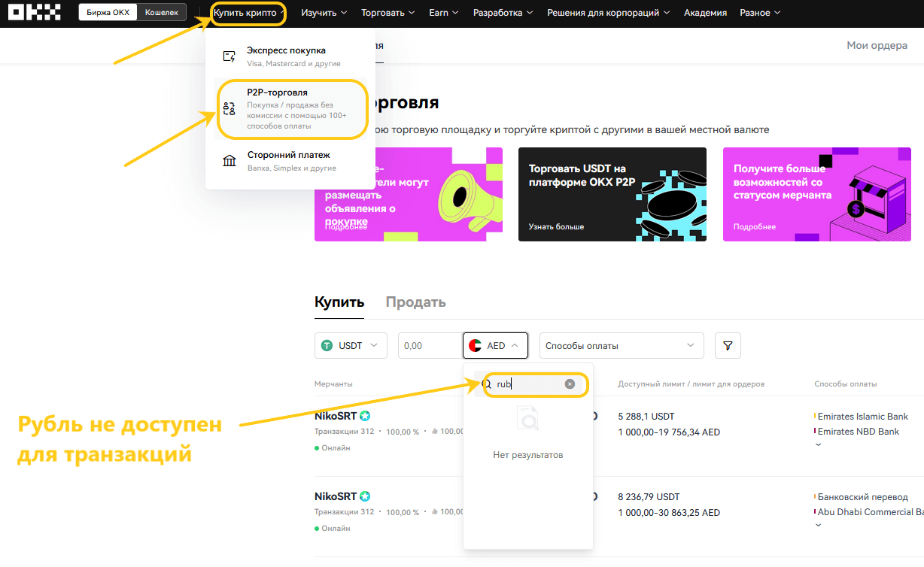Click Узнать больше on the USDT banner

click(x=556, y=226)
